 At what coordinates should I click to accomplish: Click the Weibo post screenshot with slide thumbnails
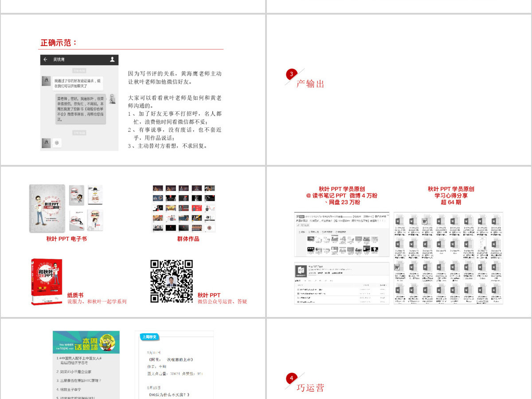pyautogui.click(x=342, y=235)
